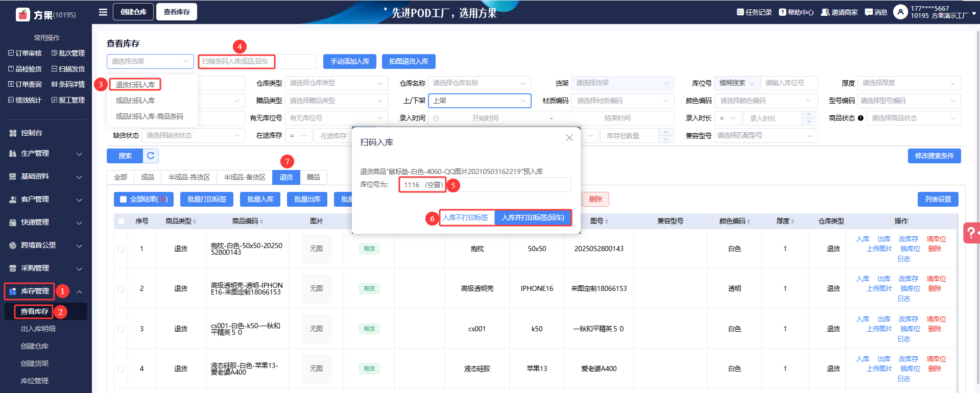Screen dimensions: 980x393
Task: Click the refresh icon beside 搜索
Action: tap(151, 156)
